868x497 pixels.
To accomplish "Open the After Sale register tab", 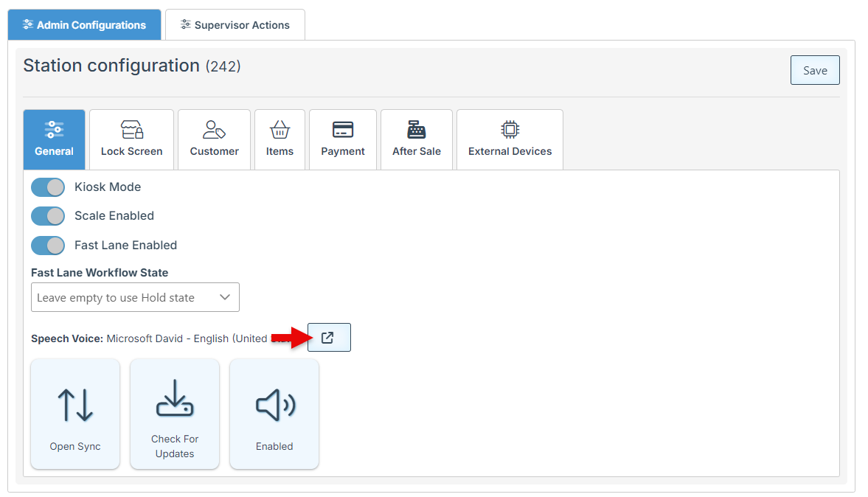I will (x=417, y=140).
